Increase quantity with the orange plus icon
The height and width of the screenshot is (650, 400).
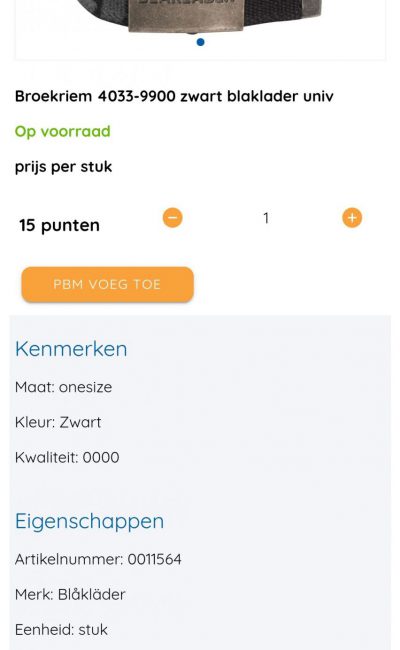tap(352, 218)
